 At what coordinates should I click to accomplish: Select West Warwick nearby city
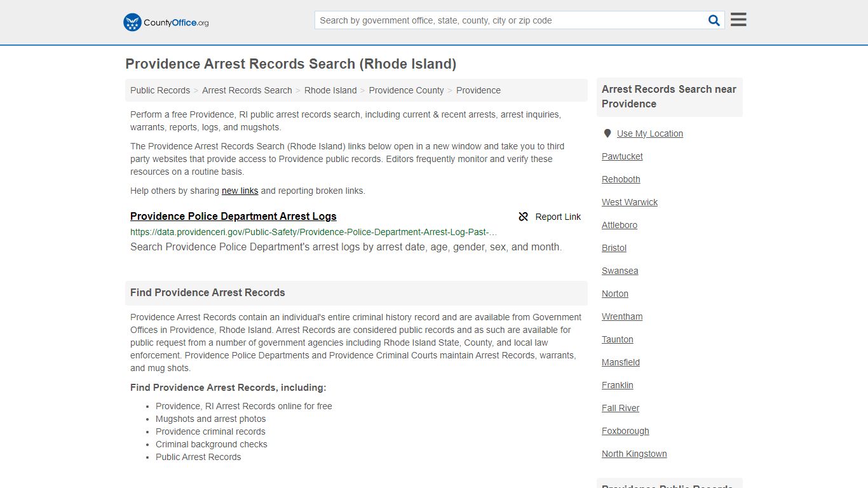(630, 202)
